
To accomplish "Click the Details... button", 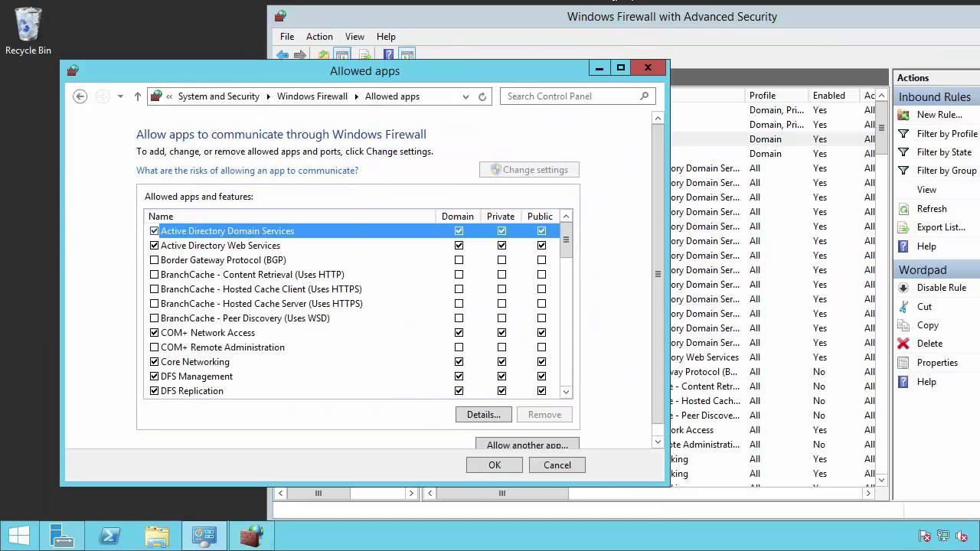I will coord(484,415).
